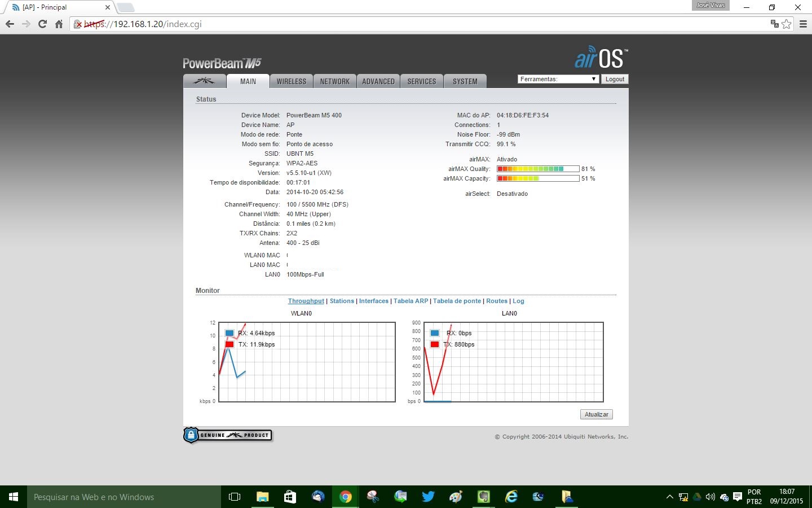Click the airMAX Capacity bar
Screen dimensions: 812x508
coord(538,178)
